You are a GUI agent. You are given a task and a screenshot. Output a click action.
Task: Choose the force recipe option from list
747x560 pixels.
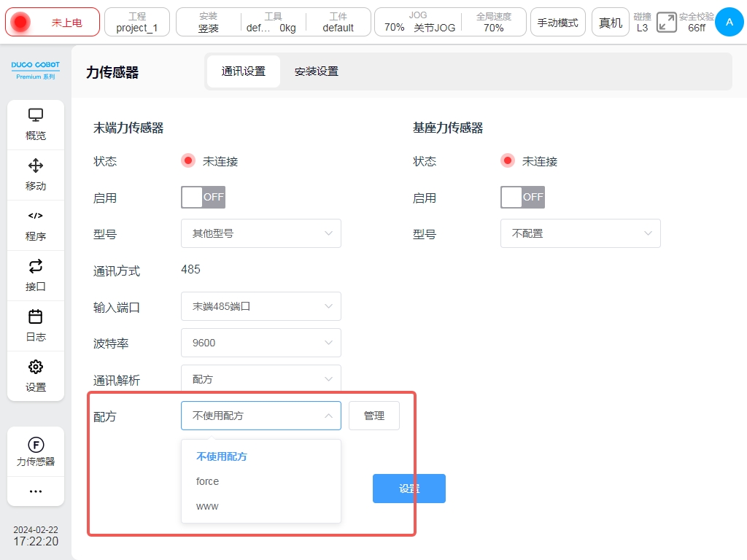tap(208, 481)
